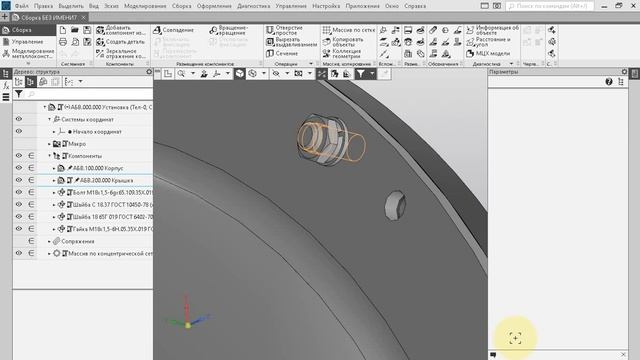Hide Болт M18x1,5 component eye

point(19,192)
